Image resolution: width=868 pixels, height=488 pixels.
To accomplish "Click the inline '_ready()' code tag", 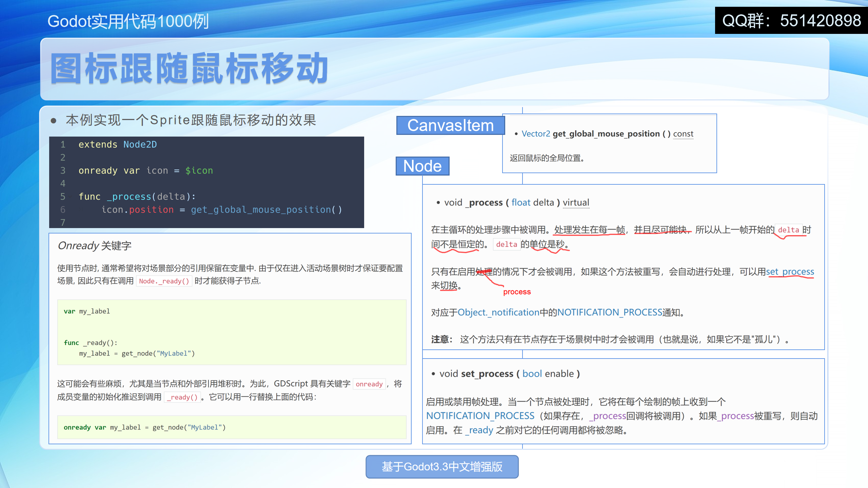I will click(x=182, y=397).
